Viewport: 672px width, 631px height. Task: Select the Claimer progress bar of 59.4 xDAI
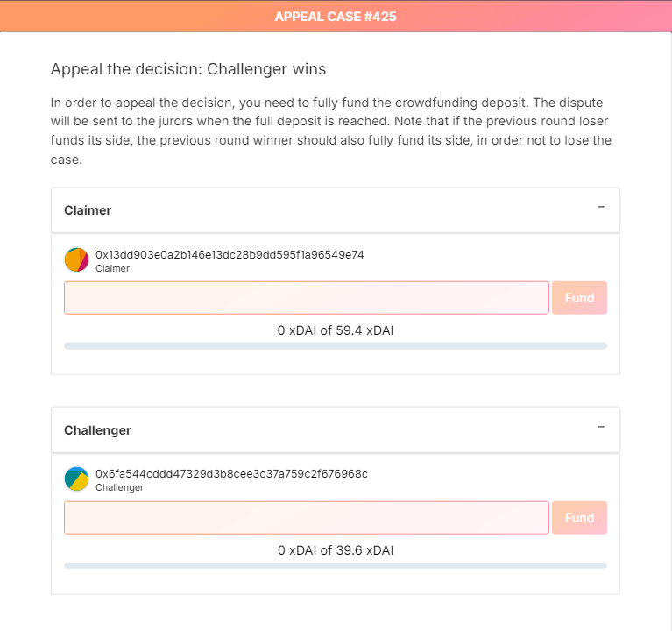point(336,346)
